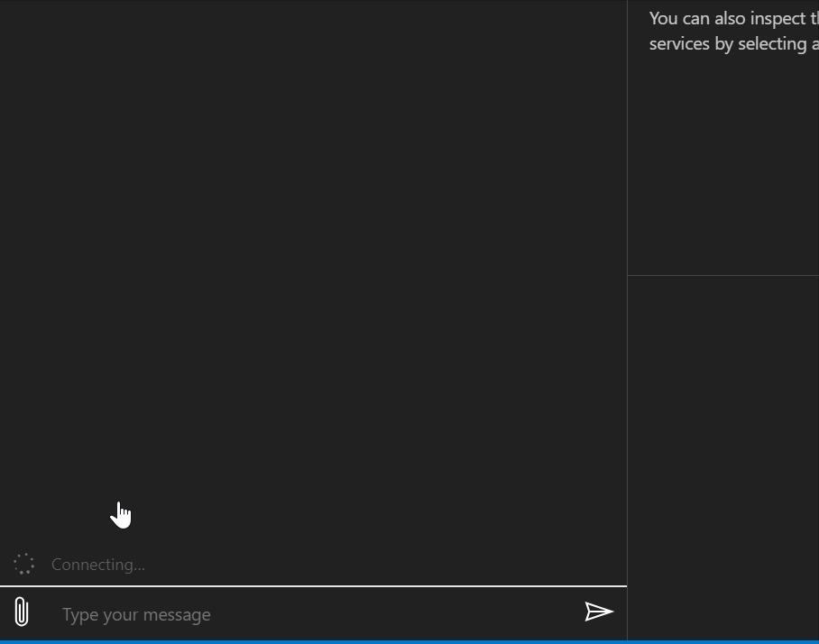Click the instructional text about inspecting services
819x644 pixels.
[733, 31]
